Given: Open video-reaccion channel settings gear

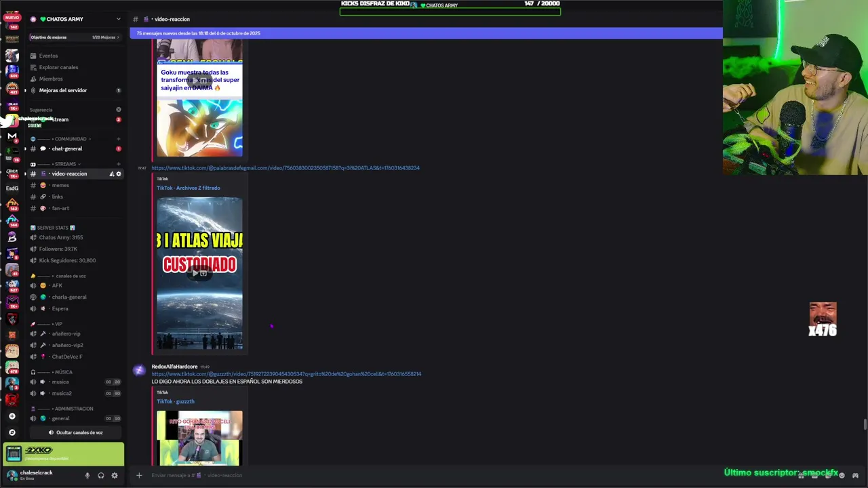Looking at the screenshot, I should point(119,174).
